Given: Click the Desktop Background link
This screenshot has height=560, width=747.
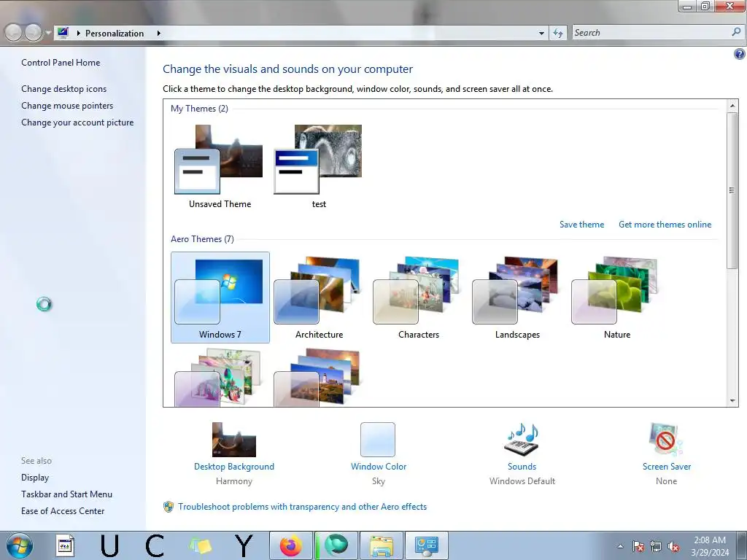Looking at the screenshot, I should pos(234,467).
